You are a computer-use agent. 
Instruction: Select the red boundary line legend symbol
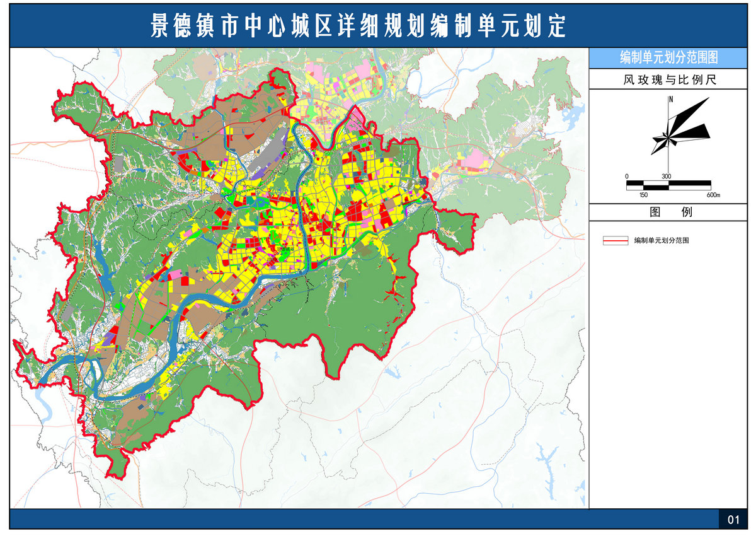pos(617,241)
